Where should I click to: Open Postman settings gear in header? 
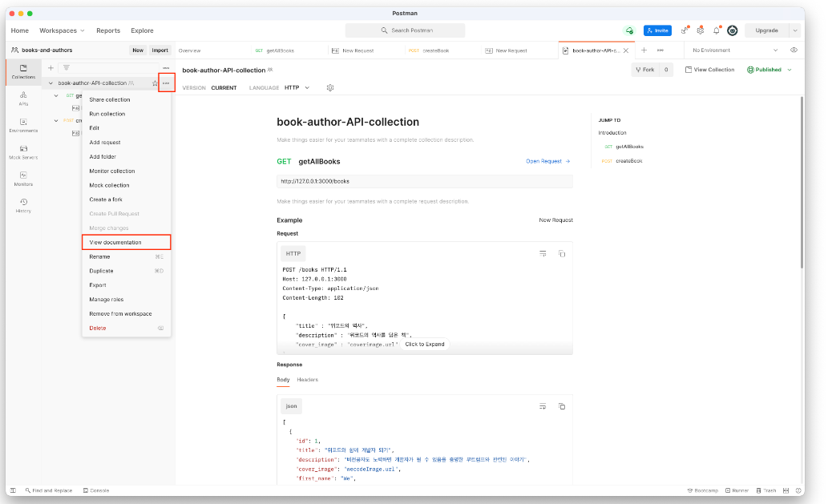[x=701, y=30]
